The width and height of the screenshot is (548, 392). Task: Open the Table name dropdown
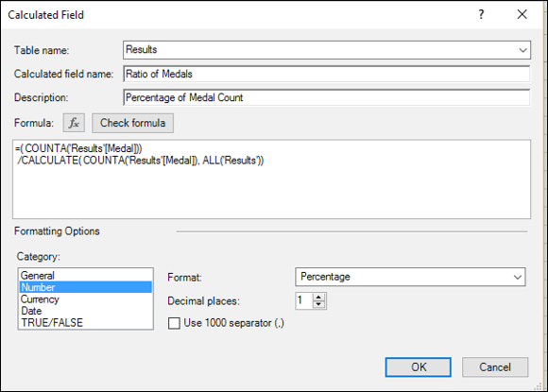(522, 50)
